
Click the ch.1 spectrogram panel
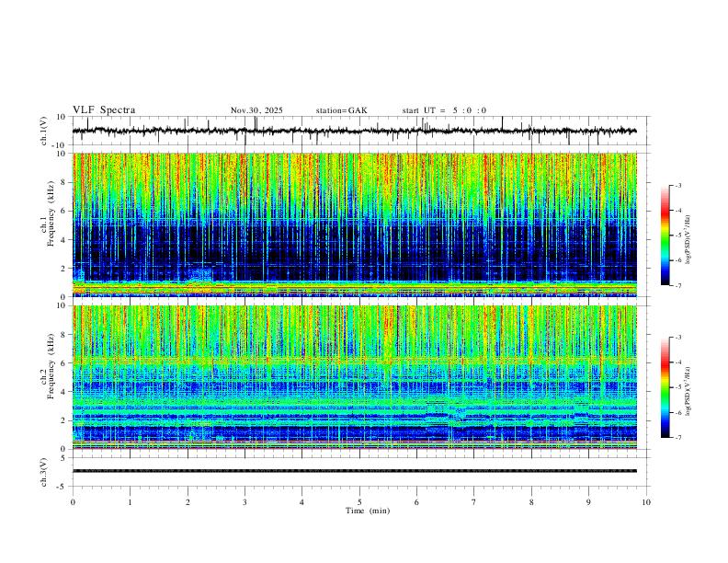pyautogui.click(x=355, y=224)
